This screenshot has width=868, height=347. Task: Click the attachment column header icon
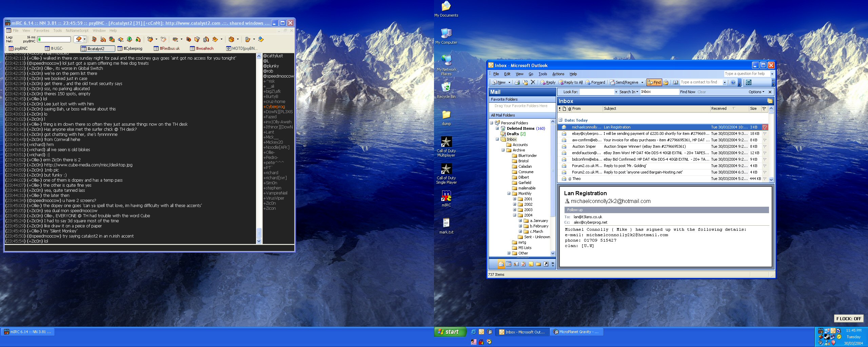tap(569, 109)
